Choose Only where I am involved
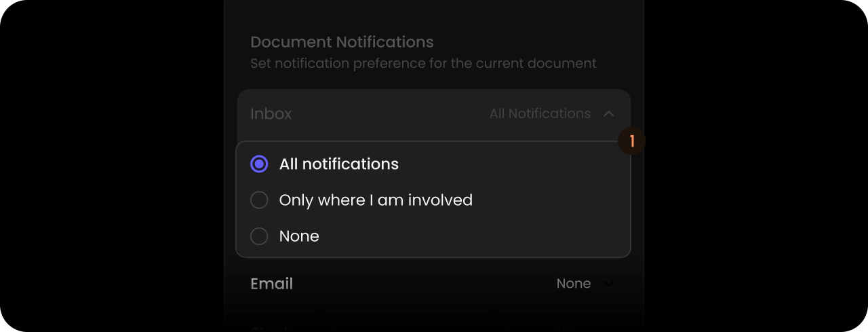The width and height of the screenshot is (868, 332). click(259, 200)
